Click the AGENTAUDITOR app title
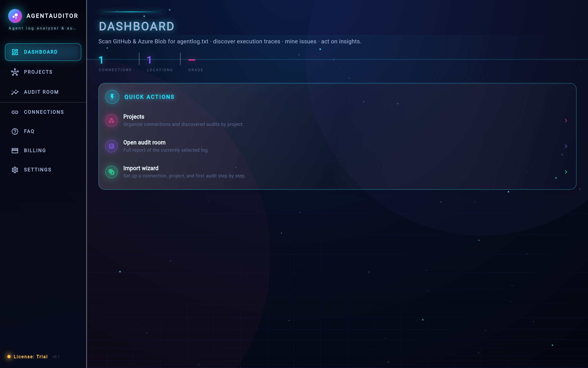The image size is (588, 368). pos(52,16)
